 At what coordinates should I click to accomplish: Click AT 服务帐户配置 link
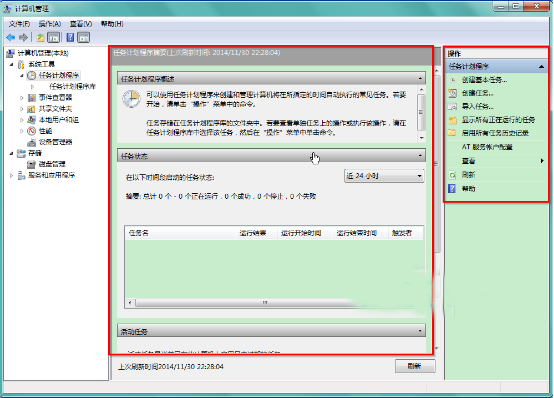[487, 147]
